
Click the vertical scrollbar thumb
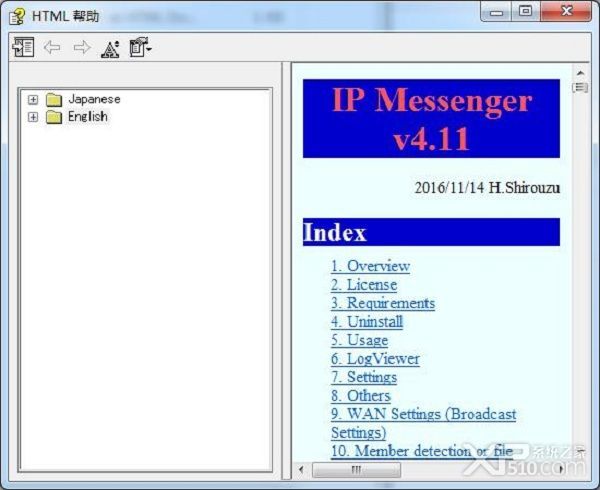click(x=580, y=88)
